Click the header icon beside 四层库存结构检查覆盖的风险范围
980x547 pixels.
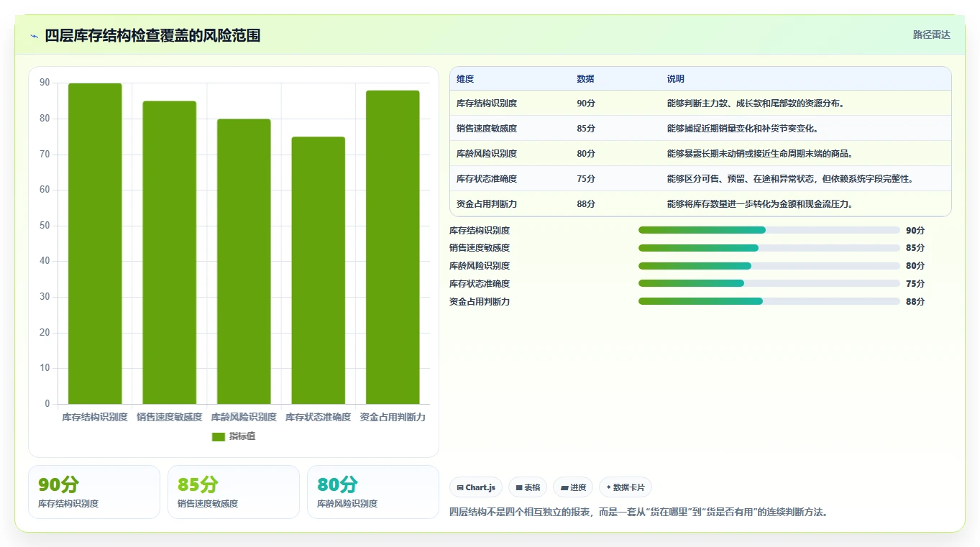click(35, 36)
